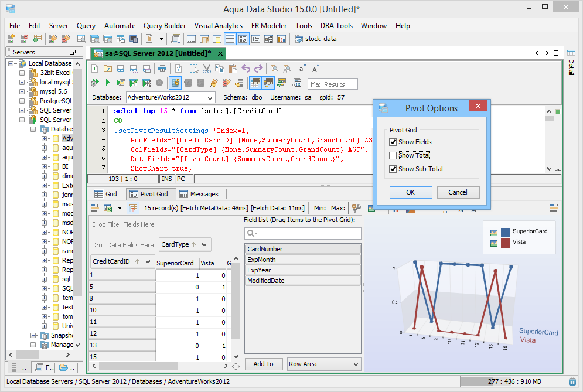
Task: Click the Export to Excel icon in results toolbar
Action: click(x=108, y=208)
